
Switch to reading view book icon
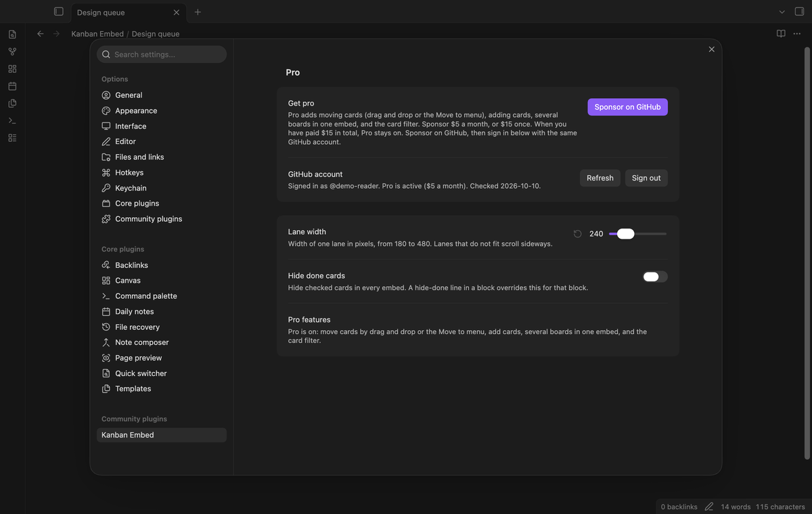(781, 34)
